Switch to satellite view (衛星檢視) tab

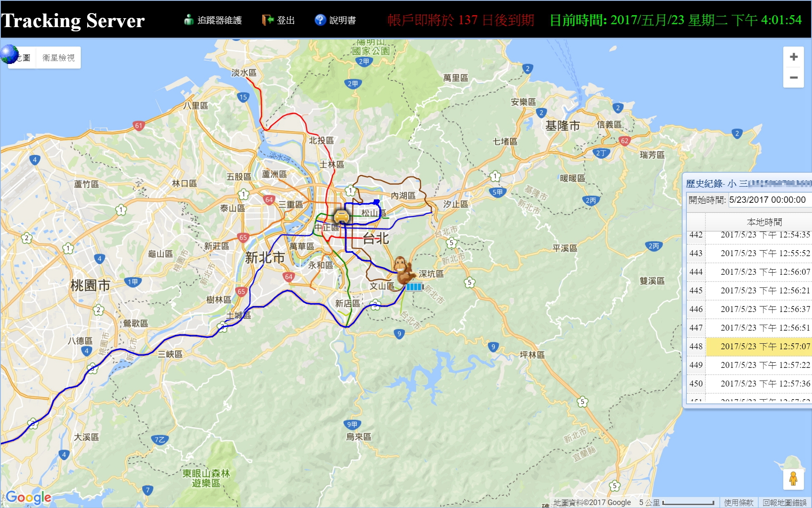(x=58, y=58)
